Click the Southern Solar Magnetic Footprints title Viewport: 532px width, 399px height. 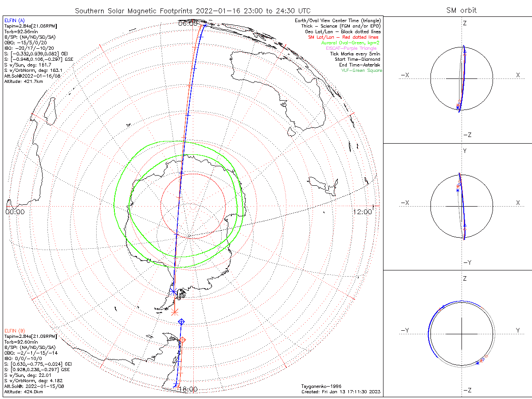point(193,11)
